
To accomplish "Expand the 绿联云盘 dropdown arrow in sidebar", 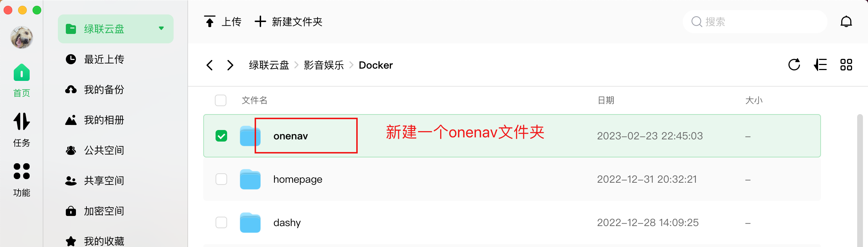I will 161,29.
